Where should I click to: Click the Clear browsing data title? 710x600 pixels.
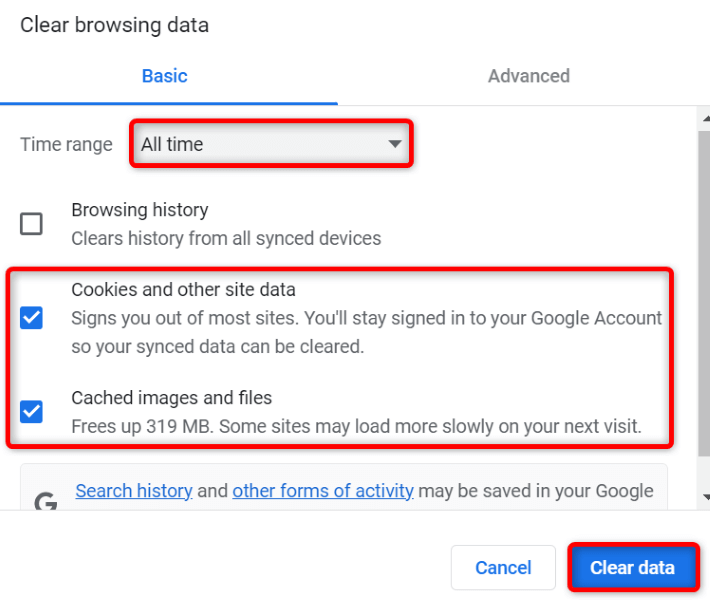(115, 25)
